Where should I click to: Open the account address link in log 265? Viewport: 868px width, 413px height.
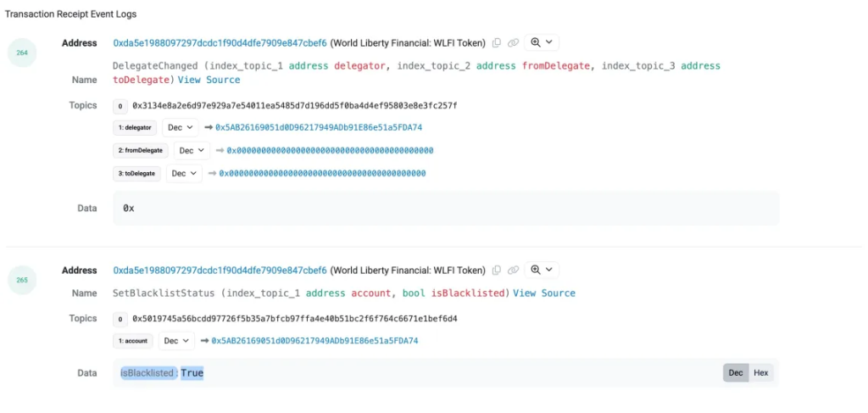tap(314, 341)
